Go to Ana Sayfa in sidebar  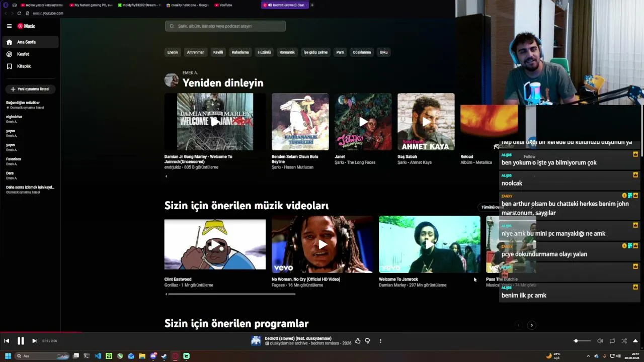(30, 42)
